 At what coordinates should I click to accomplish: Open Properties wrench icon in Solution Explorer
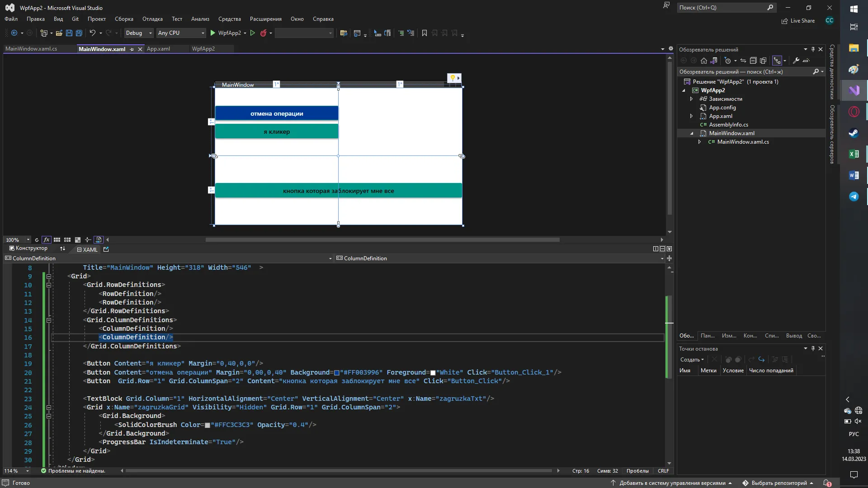click(x=796, y=61)
